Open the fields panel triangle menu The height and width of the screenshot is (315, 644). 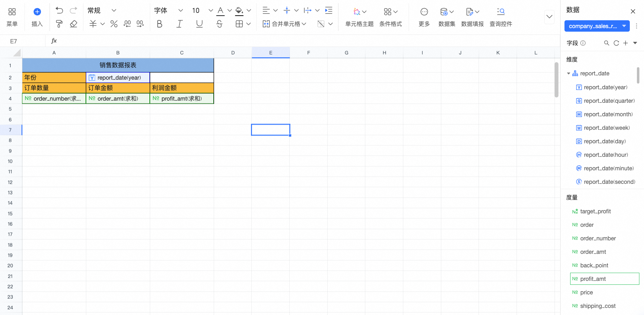tap(635, 43)
